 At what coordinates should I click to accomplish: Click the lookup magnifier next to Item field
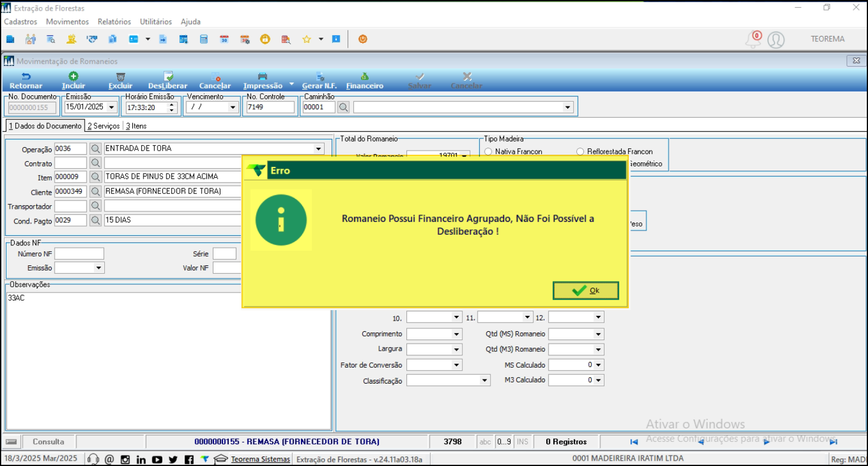coord(95,177)
